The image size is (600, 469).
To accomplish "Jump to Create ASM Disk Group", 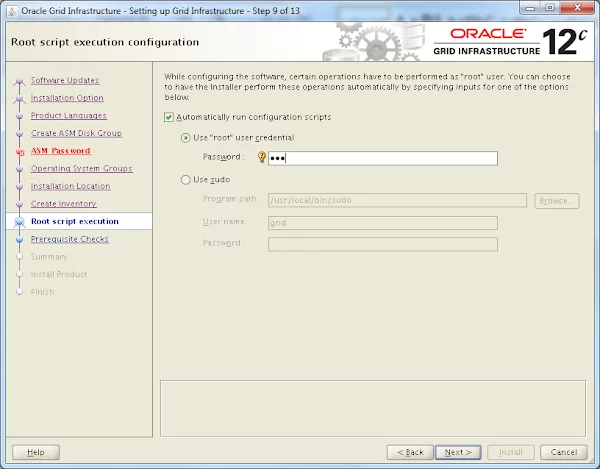I will pyautogui.click(x=77, y=133).
